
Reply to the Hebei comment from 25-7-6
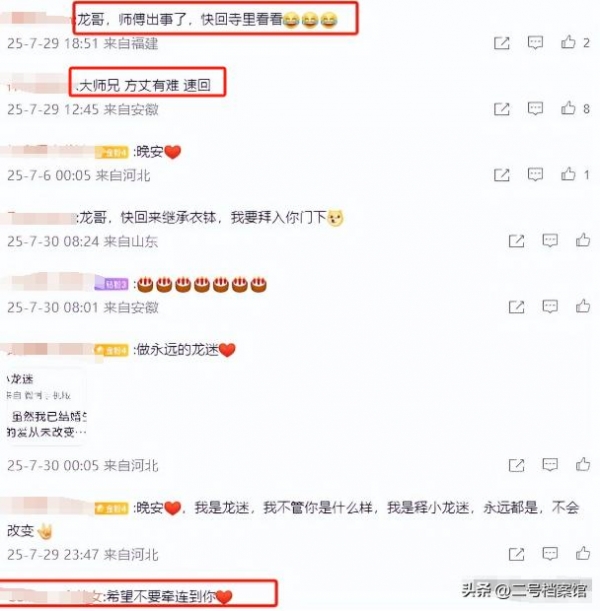535,175
